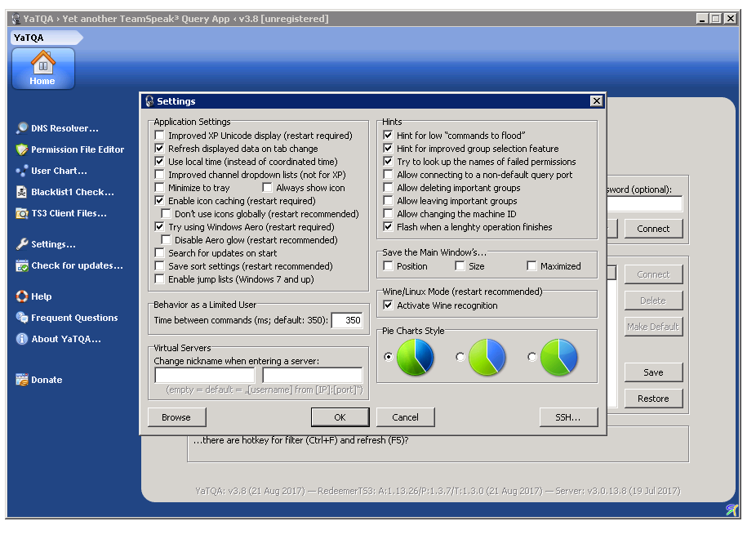This screenshot has width=756, height=539.
Task: Click Restore button in main window
Action: (653, 399)
